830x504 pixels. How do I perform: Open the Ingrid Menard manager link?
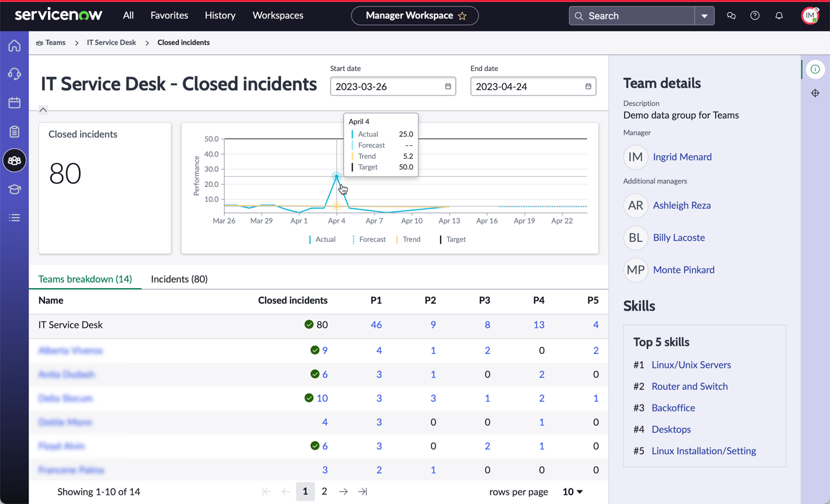(682, 157)
